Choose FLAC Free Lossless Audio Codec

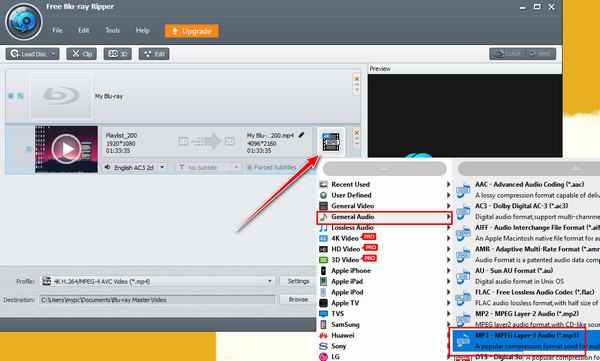coord(527,297)
